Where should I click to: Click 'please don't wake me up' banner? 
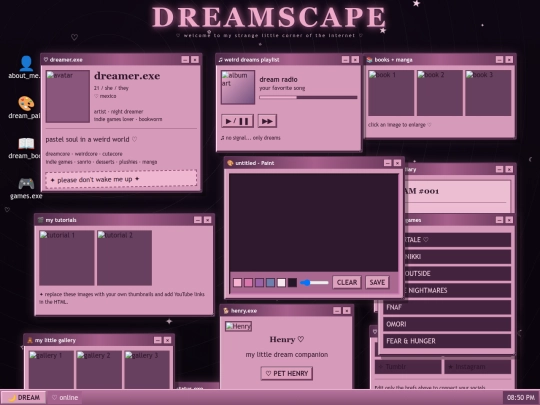point(121,179)
